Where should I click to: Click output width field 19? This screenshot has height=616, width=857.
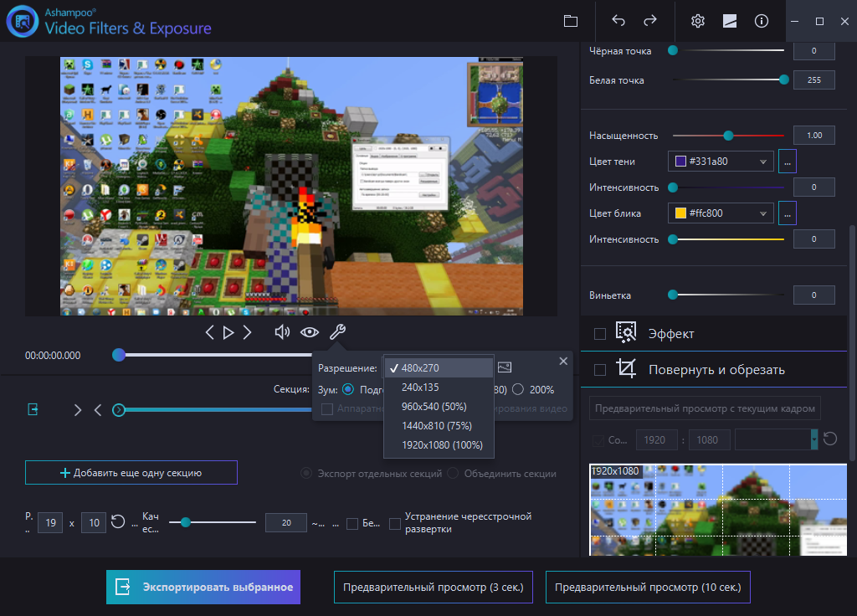(x=50, y=522)
